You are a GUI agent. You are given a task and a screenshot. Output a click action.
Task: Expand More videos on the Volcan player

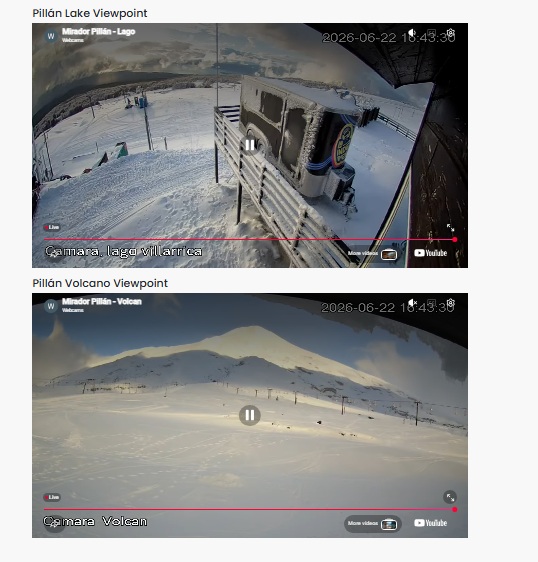(x=372, y=524)
